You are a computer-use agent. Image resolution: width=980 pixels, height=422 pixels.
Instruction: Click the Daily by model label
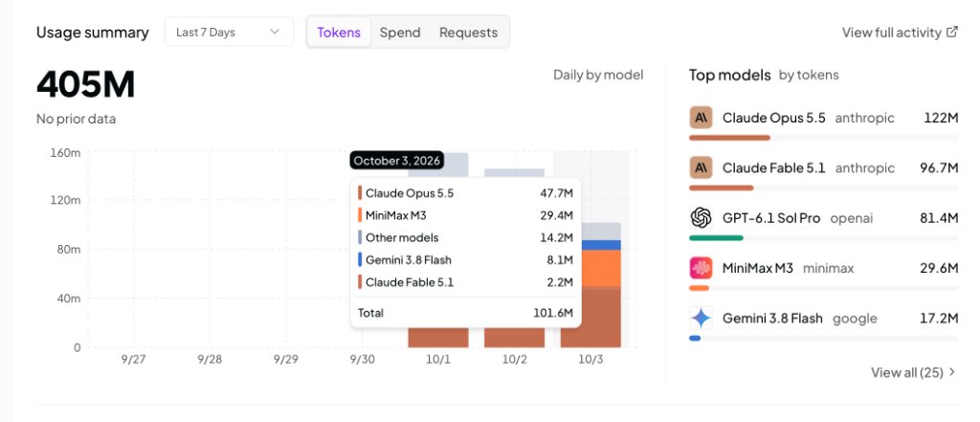pyautogui.click(x=598, y=75)
